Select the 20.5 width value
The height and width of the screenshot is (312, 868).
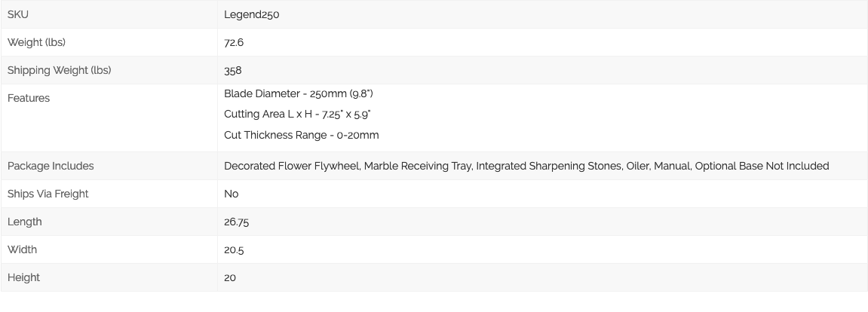234,250
